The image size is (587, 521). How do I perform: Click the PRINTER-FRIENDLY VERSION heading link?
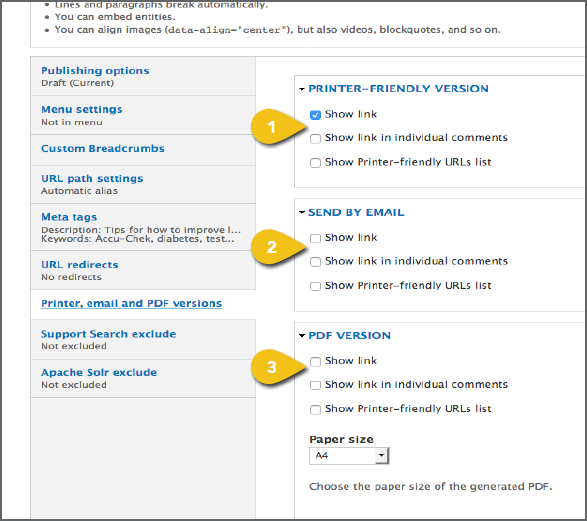[398, 89]
